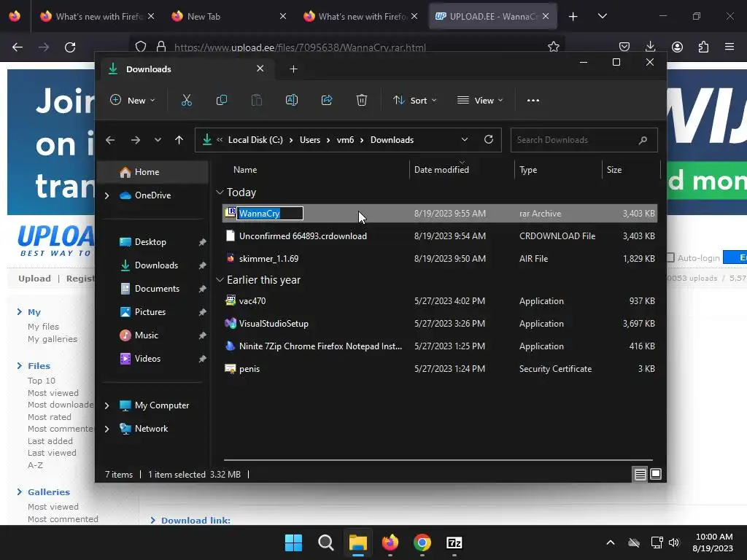
Task: Switch to Details view in status bar
Action: tap(640, 474)
